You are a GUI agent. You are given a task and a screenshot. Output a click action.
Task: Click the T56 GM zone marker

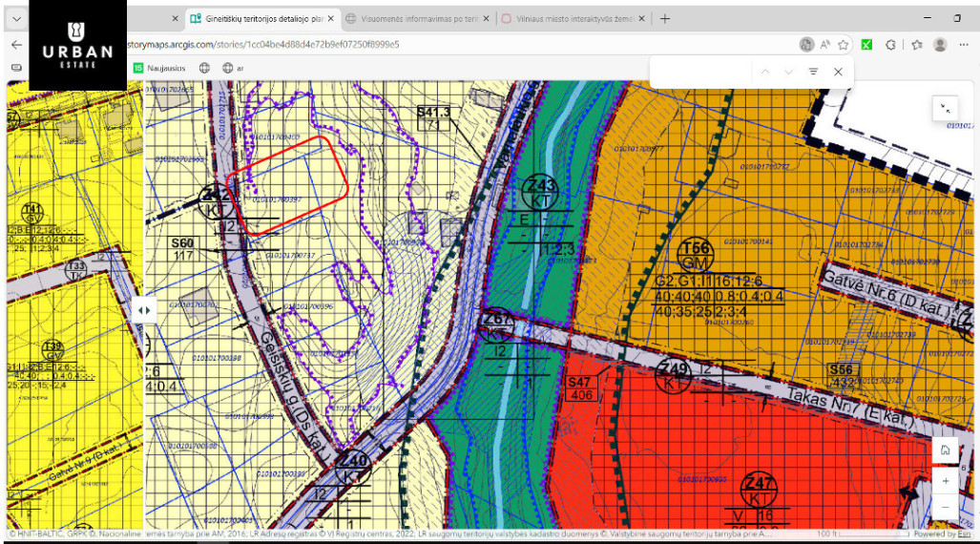point(696,255)
